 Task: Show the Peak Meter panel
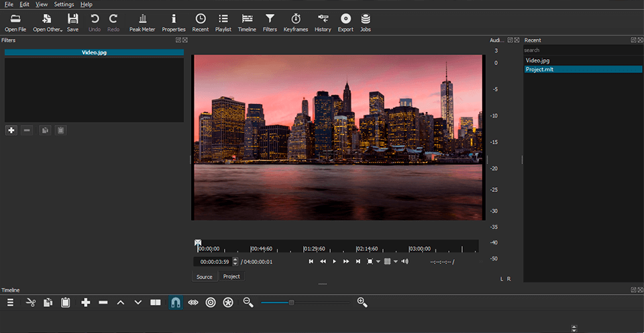(142, 23)
